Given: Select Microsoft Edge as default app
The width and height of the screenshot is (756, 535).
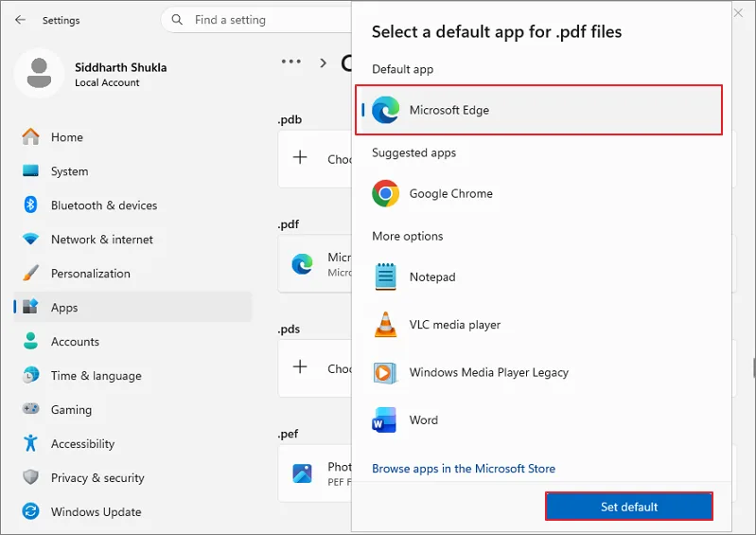Looking at the screenshot, I should (539, 110).
